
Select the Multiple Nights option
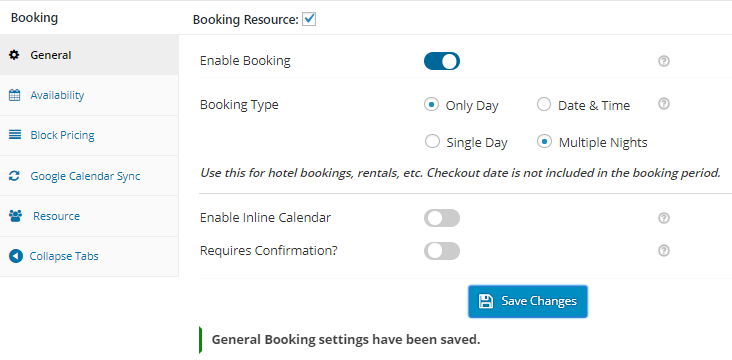click(x=544, y=141)
